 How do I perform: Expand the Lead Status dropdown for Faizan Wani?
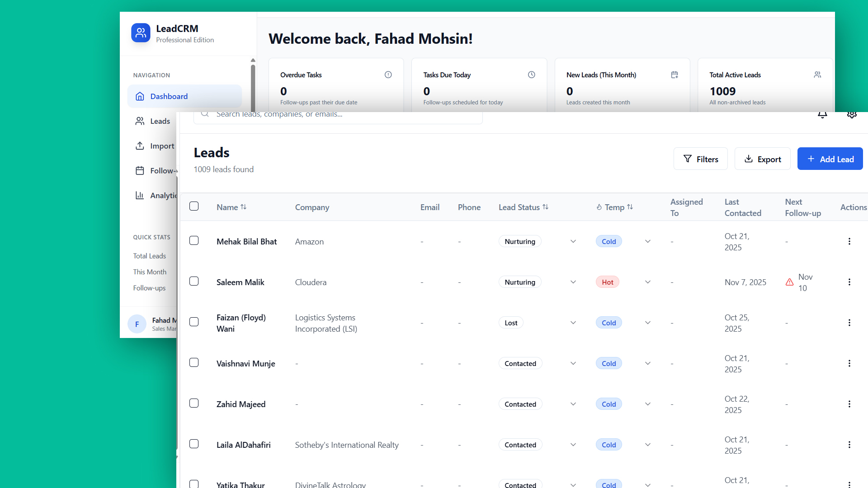point(572,322)
